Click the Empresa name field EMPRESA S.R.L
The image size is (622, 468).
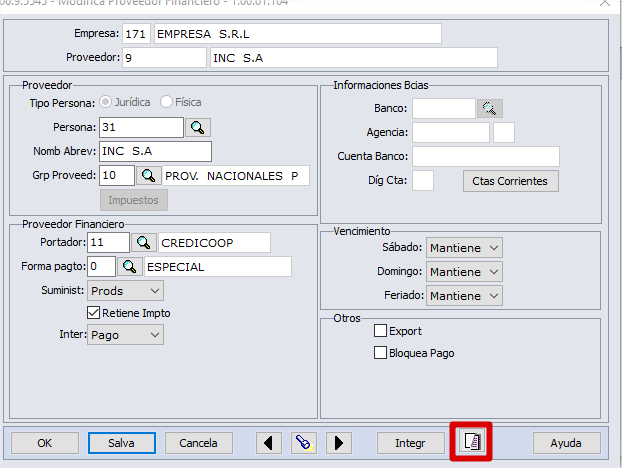pyautogui.click(x=298, y=34)
